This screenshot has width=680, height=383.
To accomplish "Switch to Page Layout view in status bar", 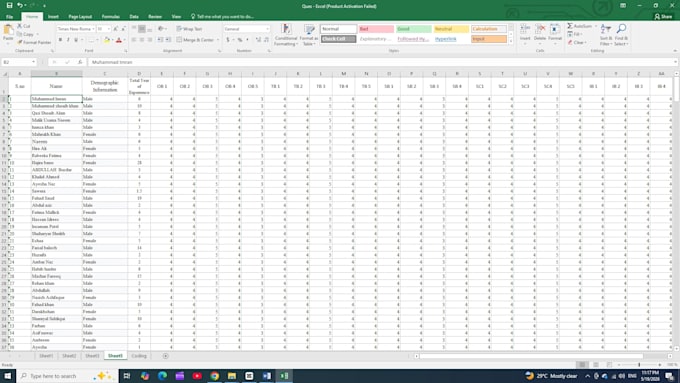I will tap(596, 365).
